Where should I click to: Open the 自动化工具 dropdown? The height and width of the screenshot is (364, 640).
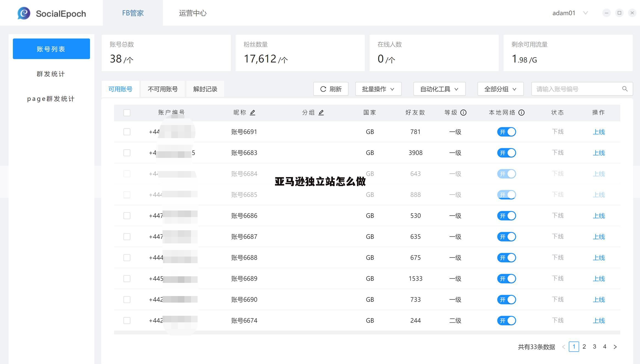pyautogui.click(x=439, y=89)
